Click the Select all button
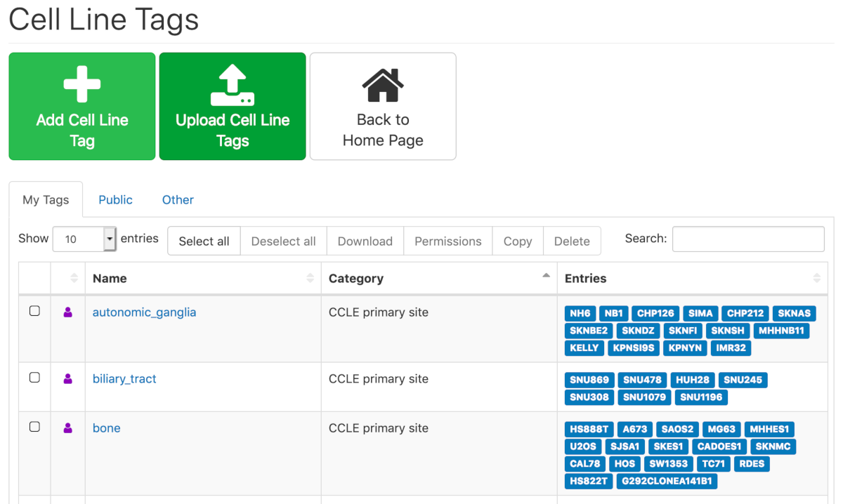843x504 pixels. 204,241
